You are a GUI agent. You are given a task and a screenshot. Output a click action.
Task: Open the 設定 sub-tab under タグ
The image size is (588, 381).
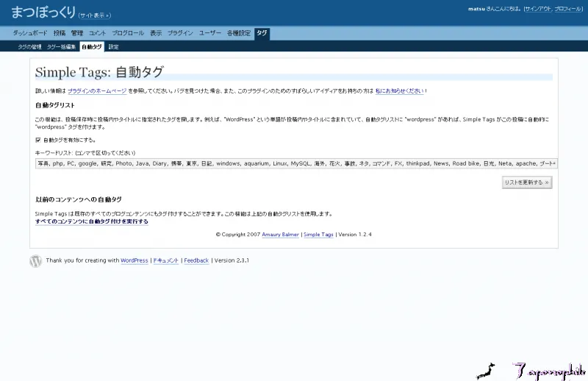[x=113, y=46]
